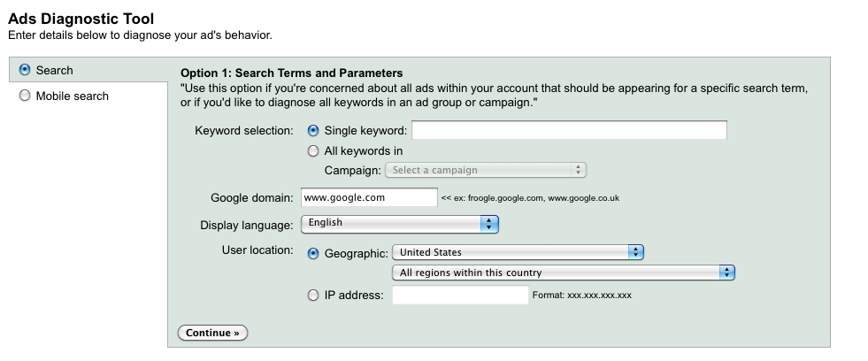The width and height of the screenshot is (868, 361).
Task: Open the Select a campaign dropdown
Action: point(486,170)
